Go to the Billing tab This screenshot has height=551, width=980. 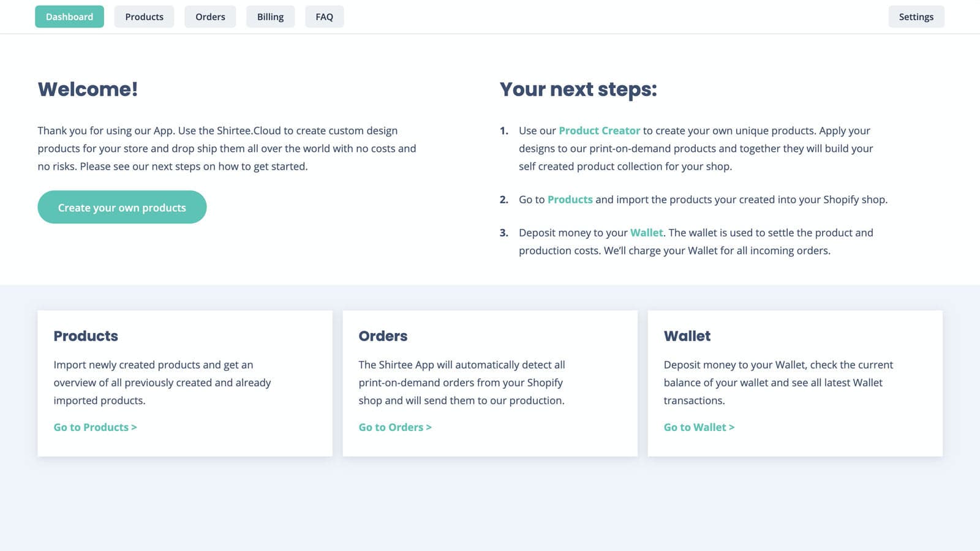pos(270,17)
